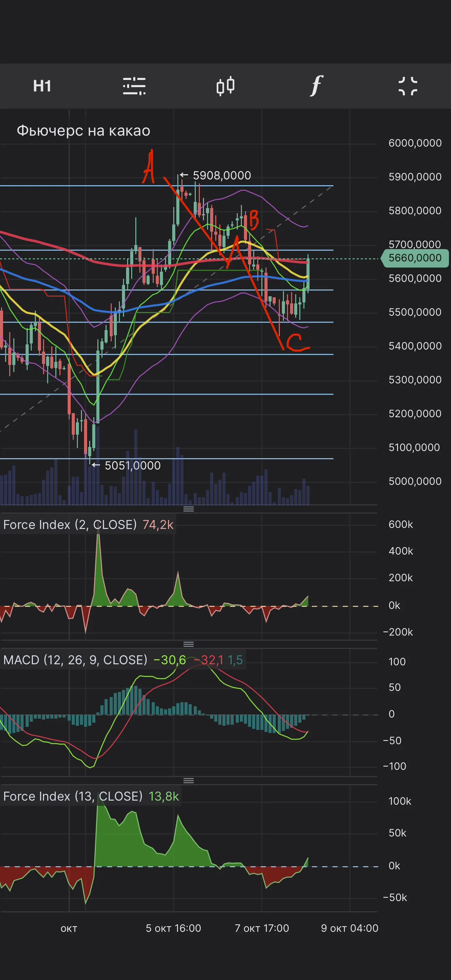Image resolution: width=451 pixels, height=980 pixels.
Task: Tap the 5400,0000 price axis label
Action: (x=415, y=346)
